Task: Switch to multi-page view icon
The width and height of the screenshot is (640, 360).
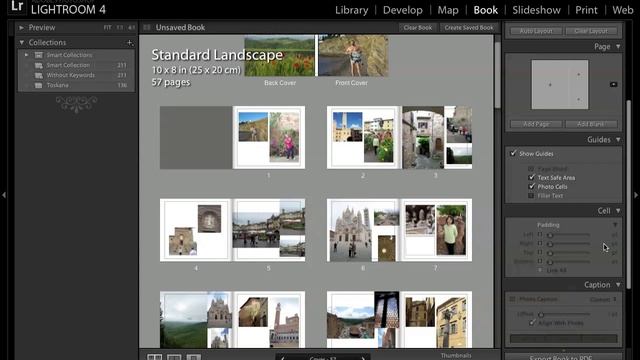Action: pos(154,357)
